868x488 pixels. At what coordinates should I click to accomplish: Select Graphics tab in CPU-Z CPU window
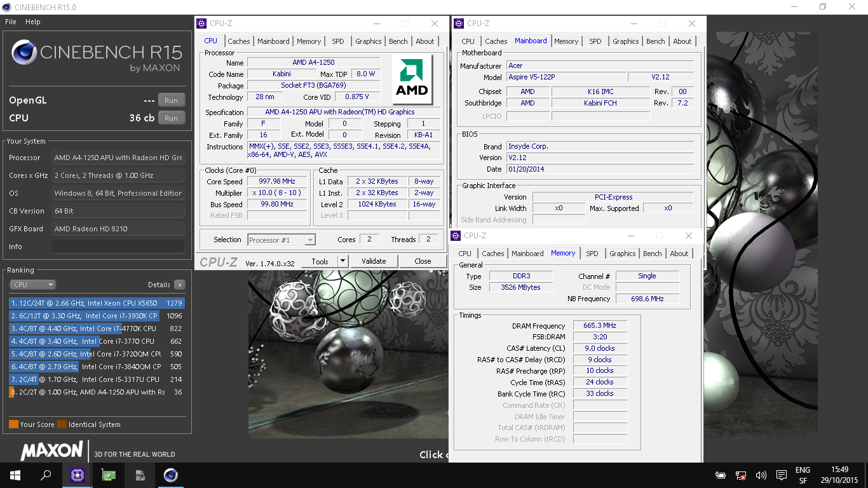coord(369,41)
